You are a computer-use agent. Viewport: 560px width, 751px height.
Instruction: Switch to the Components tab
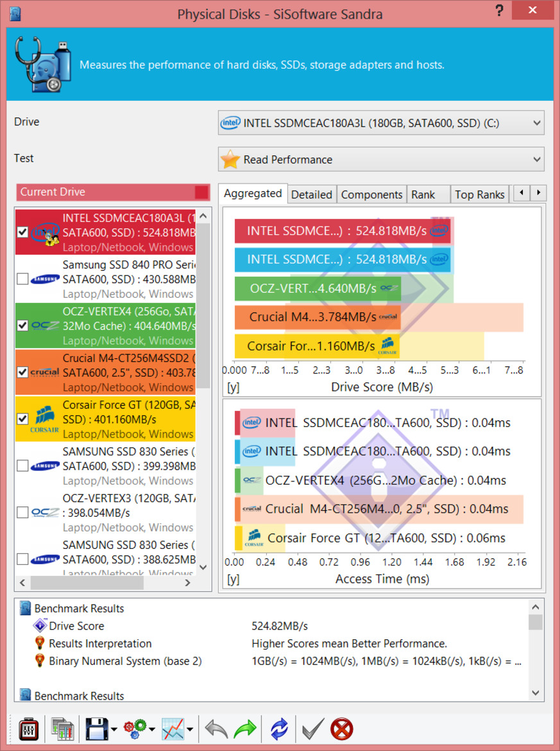click(x=371, y=194)
